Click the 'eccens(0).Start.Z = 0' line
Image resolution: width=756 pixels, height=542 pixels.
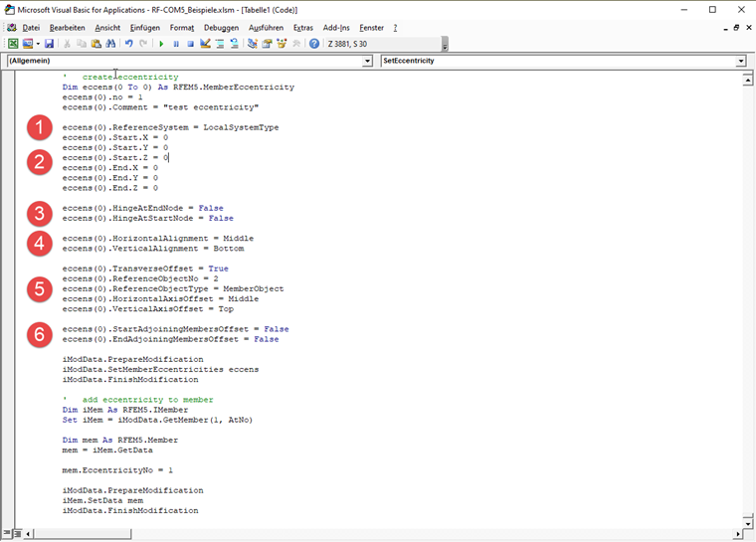coord(114,158)
